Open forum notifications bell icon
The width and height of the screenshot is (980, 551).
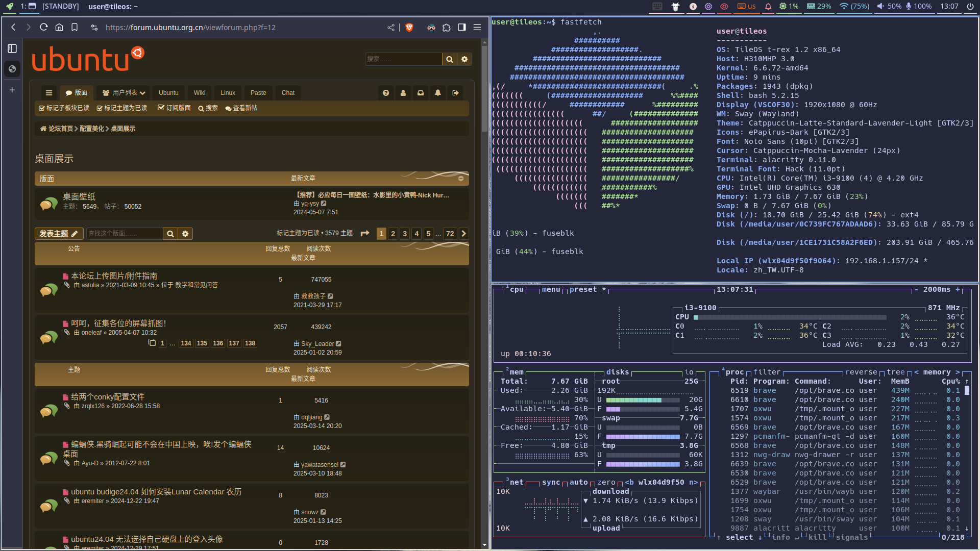coord(438,93)
